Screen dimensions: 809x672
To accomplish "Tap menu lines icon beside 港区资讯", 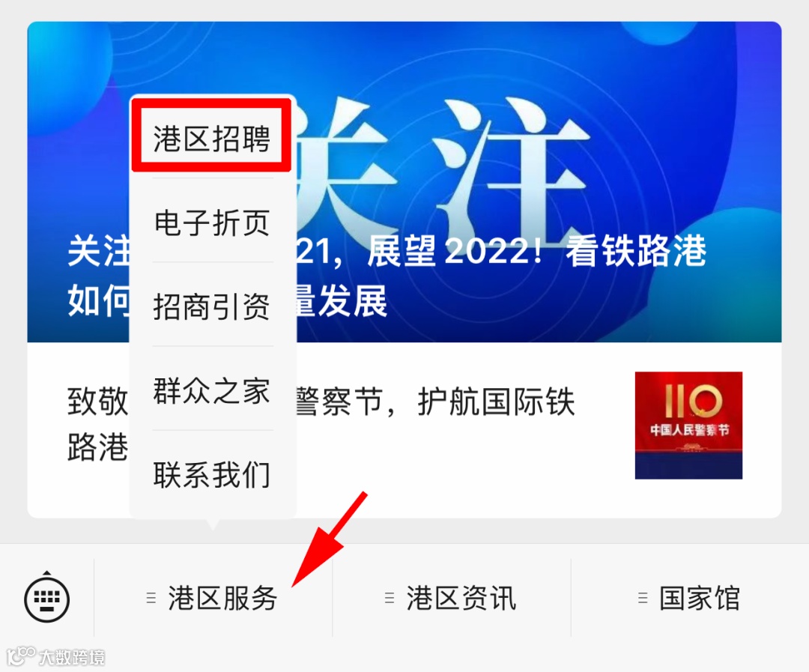I will coord(390,598).
